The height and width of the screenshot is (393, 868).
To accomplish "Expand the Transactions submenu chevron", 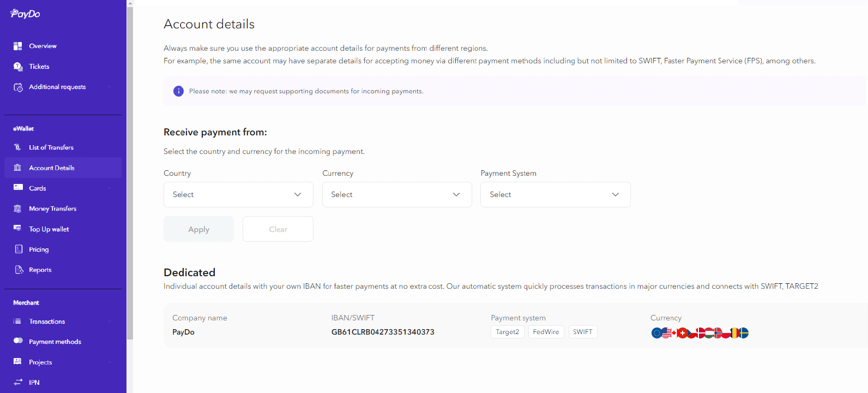I will [110, 321].
